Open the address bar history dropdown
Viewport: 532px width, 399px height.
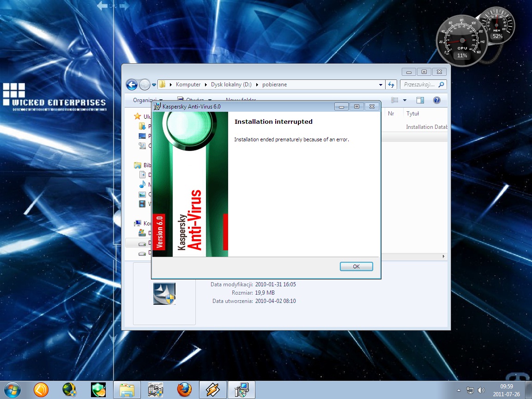[x=381, y=85]
